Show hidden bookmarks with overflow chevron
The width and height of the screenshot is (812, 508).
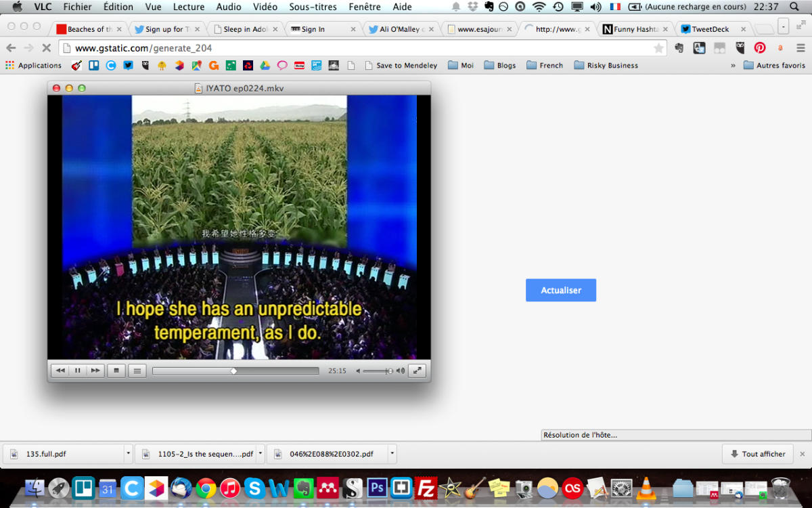pos(733,66)
